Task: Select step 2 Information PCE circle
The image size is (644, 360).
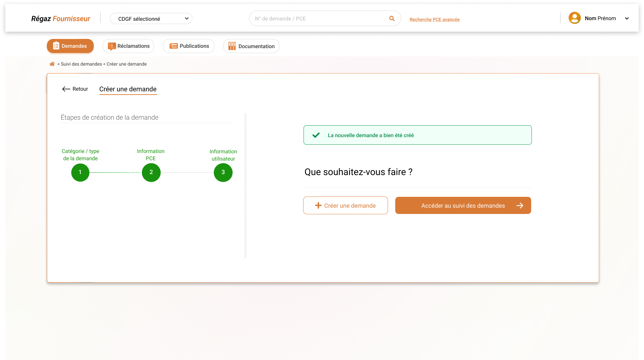Action: [x=151, y=172]
